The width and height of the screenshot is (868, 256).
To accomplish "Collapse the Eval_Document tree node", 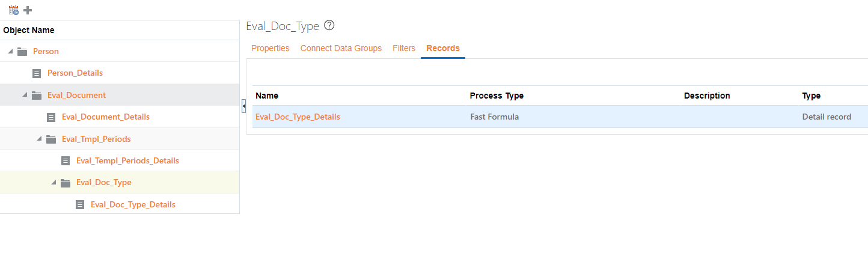I will click(25, 96).
